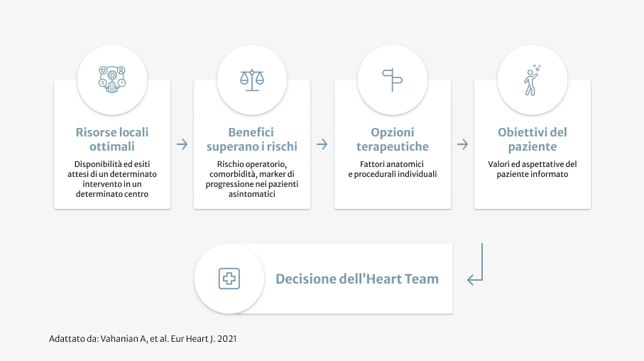Click the local resources gears icon

tap(112, 80)
